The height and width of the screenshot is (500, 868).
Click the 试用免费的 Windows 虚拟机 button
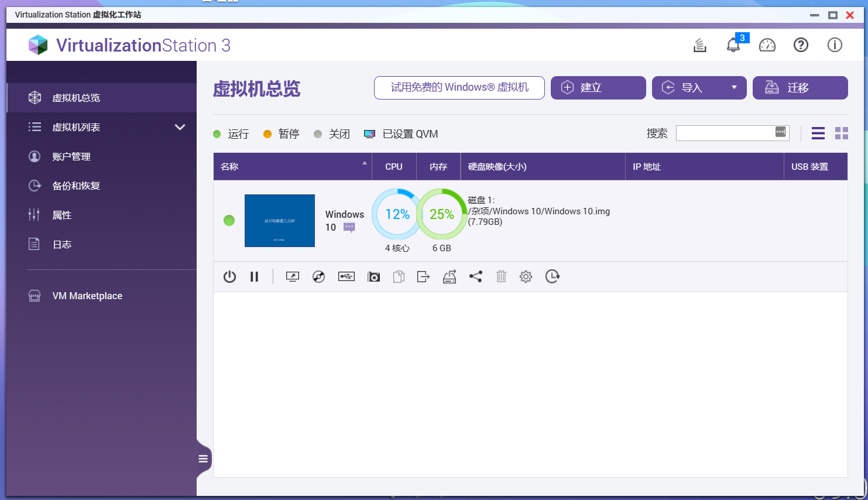tap(459, 88)
